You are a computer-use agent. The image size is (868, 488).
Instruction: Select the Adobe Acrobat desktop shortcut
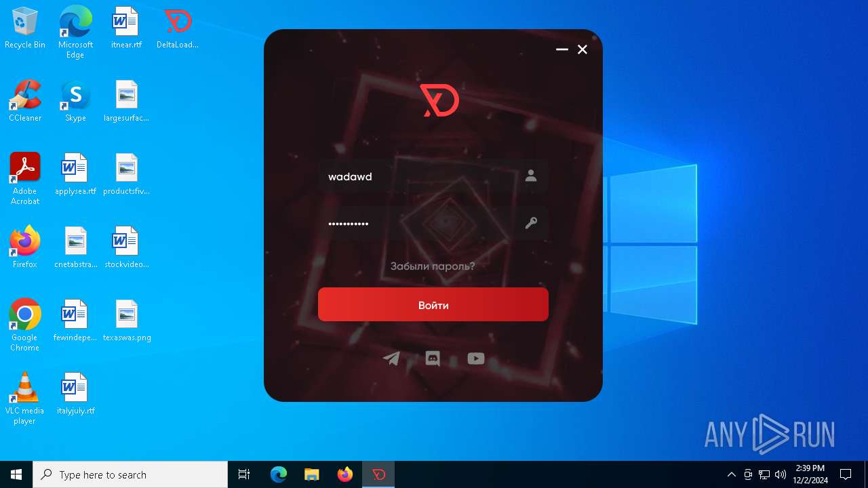25,179
